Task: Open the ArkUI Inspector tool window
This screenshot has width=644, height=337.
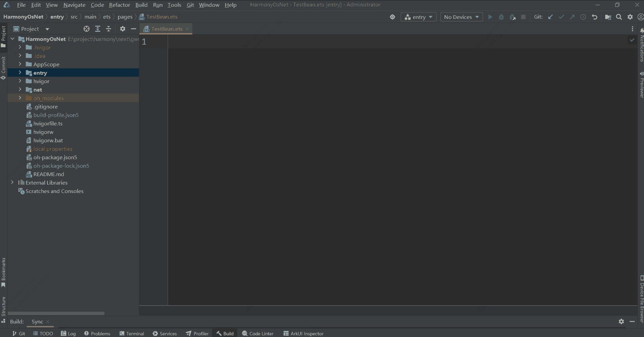Action: (304, 333)
